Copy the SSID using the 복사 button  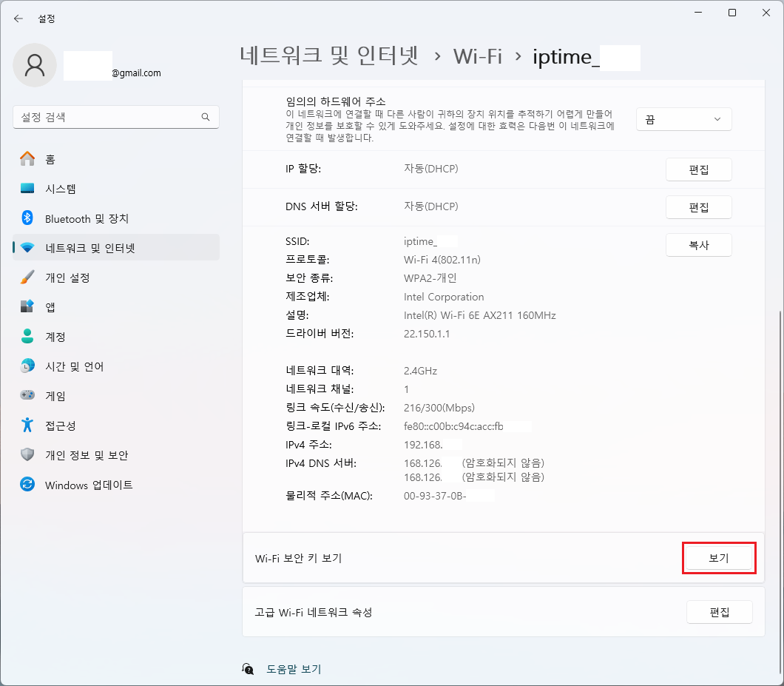[698, 244]
